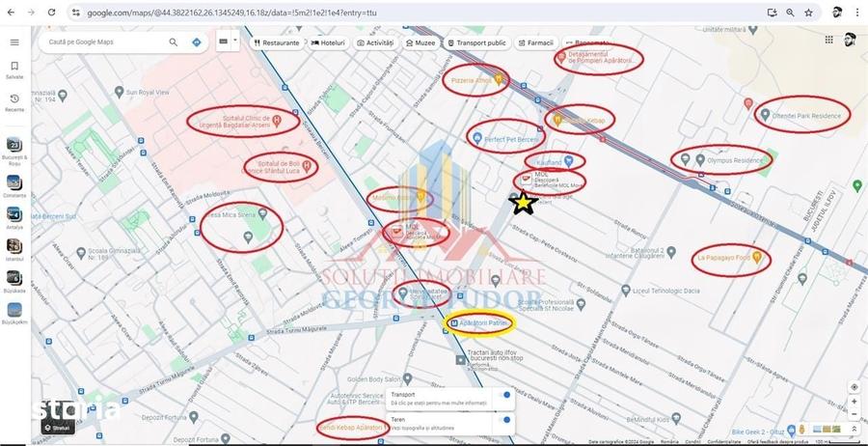
Task: Filter by Muzee
Action: (420, 42)
